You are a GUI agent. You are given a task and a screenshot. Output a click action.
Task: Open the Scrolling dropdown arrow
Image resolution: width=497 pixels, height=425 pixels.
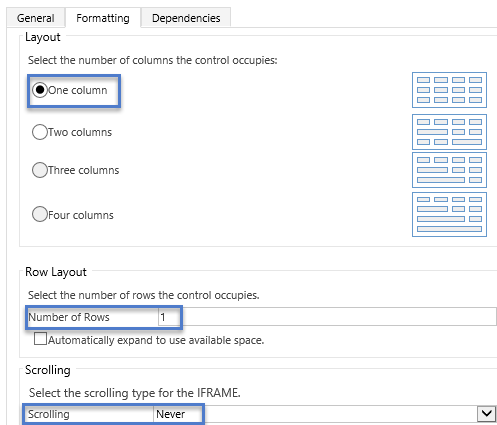[x=487, y=414]
